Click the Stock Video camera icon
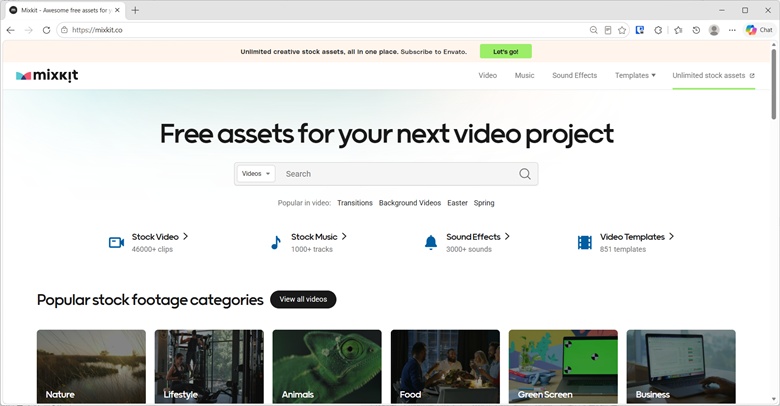This screenshot has height=406, width=780. tap(116, 242)
